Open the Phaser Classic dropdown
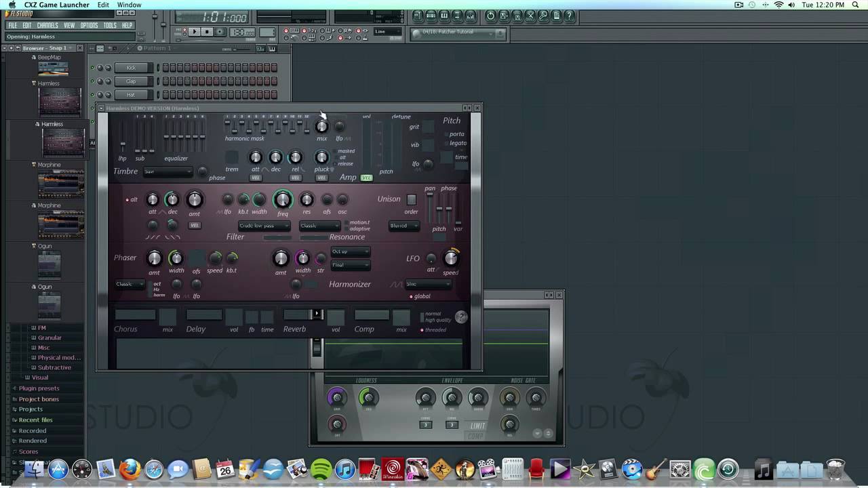Viewport: 868px width, 488px height. click(130, 284)
